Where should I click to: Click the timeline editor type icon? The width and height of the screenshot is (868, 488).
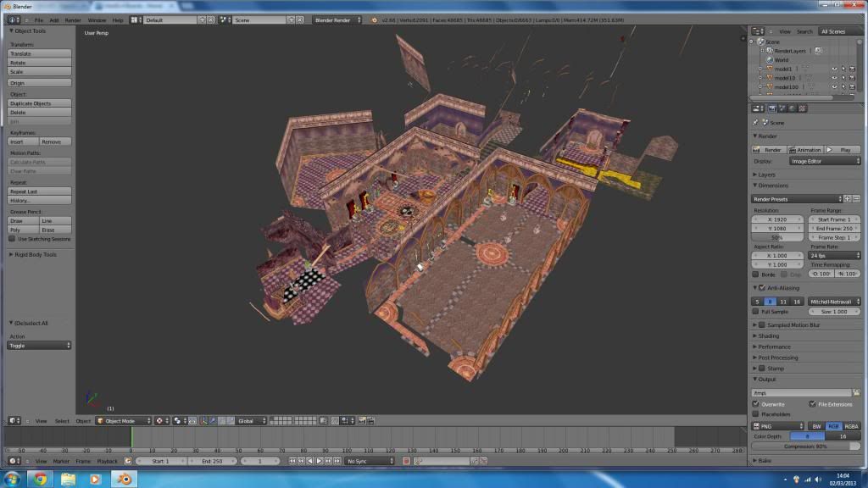[x=13, y=461]
